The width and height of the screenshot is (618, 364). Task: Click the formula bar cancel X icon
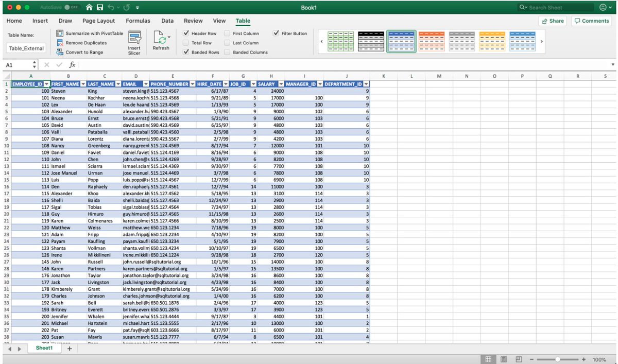click(46, 65)
